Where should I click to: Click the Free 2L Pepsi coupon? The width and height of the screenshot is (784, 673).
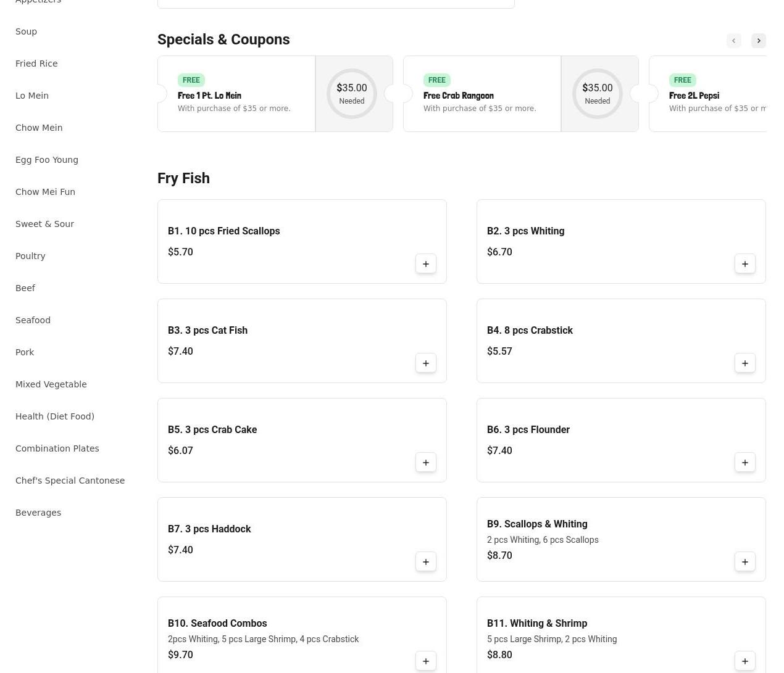tap(710, 94)
